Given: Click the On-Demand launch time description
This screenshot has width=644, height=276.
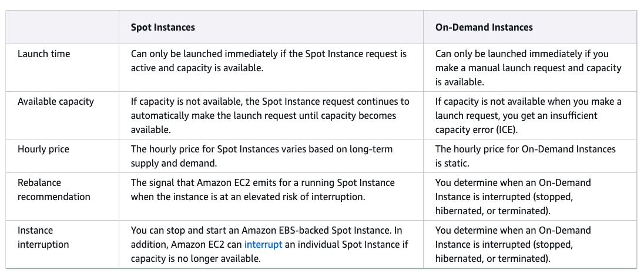Looking at the screenshot, I should coord(528,68).
